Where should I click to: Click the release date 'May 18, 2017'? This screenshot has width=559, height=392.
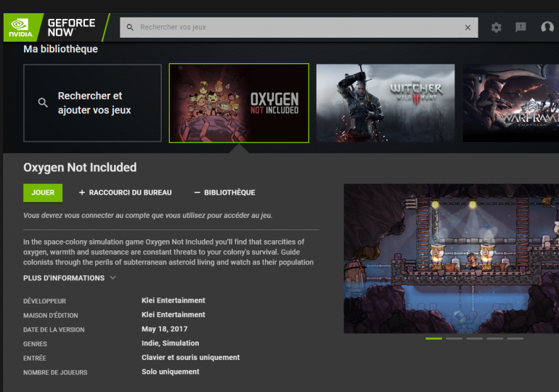[164, 329]
